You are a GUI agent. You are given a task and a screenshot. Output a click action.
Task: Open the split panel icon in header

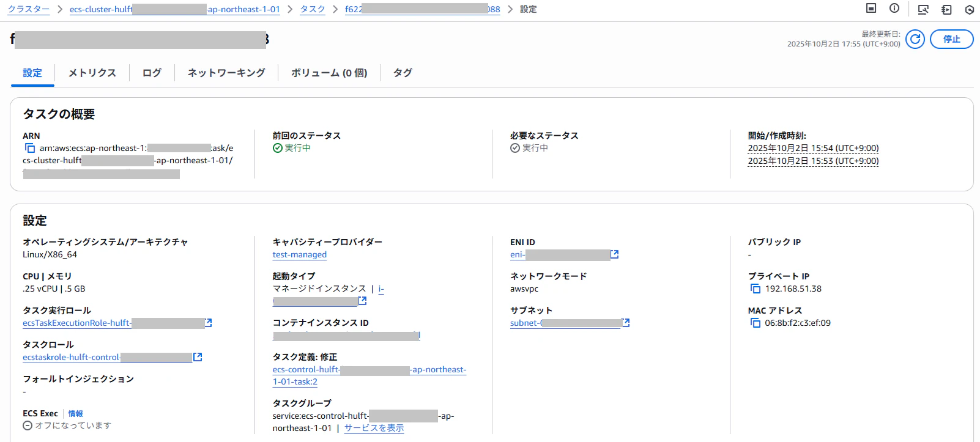click(871, 9)
